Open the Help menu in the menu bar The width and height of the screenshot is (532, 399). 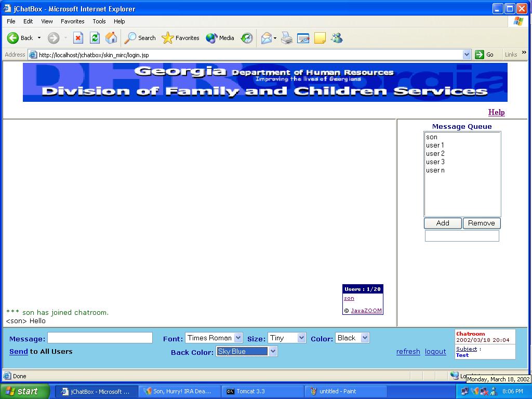[x=119, y=21]
